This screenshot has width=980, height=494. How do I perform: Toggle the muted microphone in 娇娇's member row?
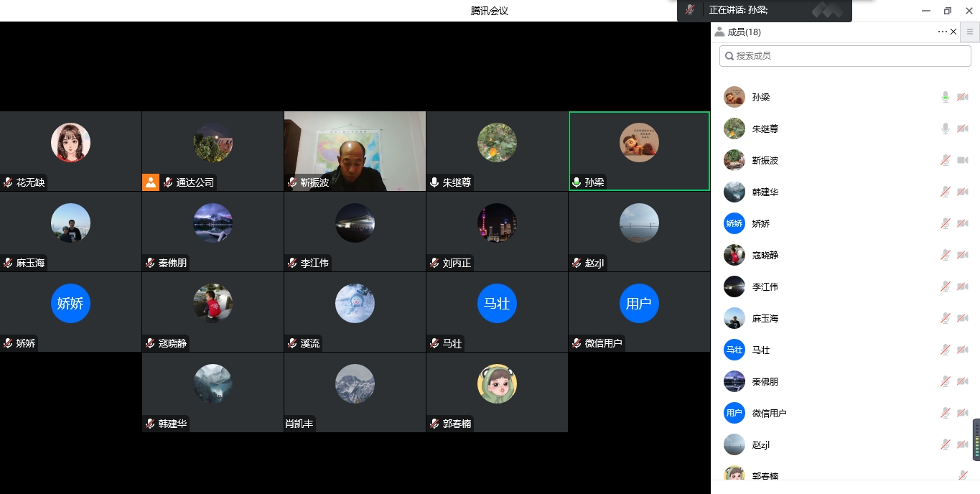click(946, 223)
